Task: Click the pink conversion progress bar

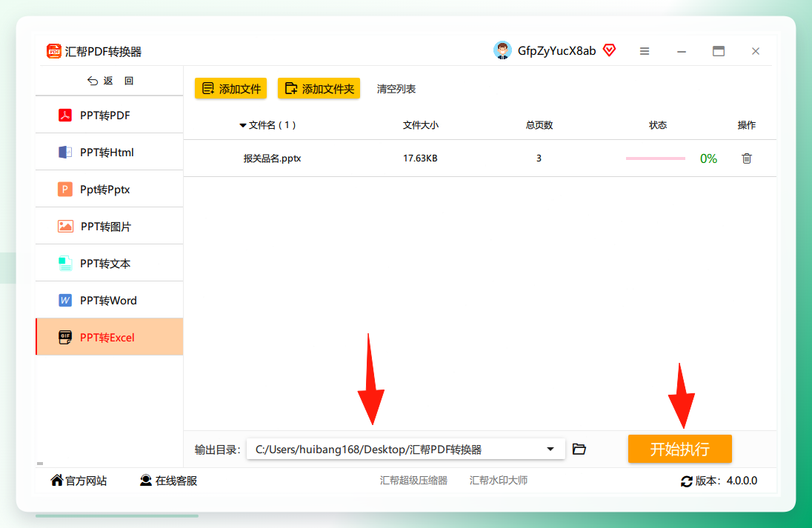Action: (x=655, y=158)
